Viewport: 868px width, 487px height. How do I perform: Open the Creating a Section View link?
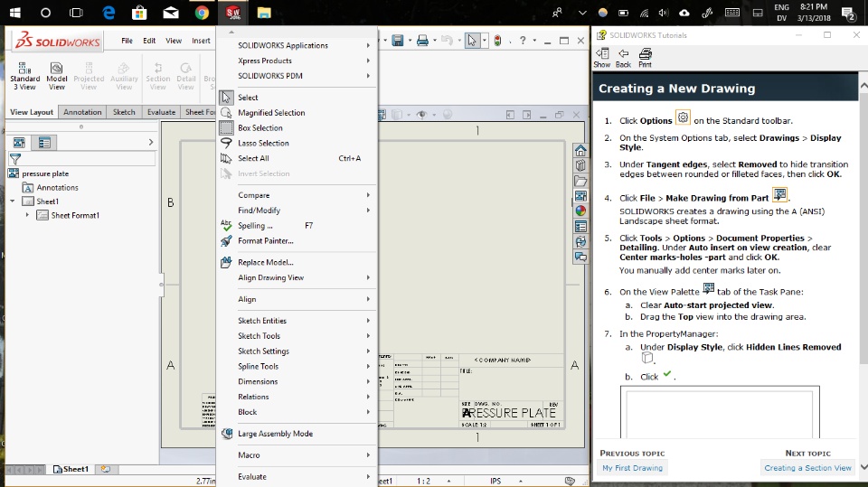click(807, 468)
